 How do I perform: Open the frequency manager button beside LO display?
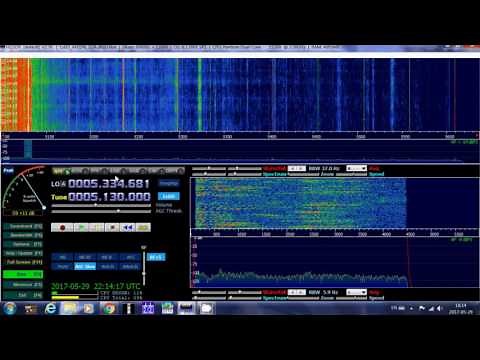tap(169, 183)
